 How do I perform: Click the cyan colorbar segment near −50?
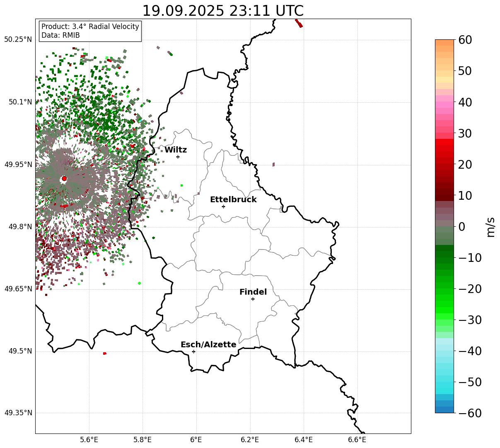click(444, 385)
